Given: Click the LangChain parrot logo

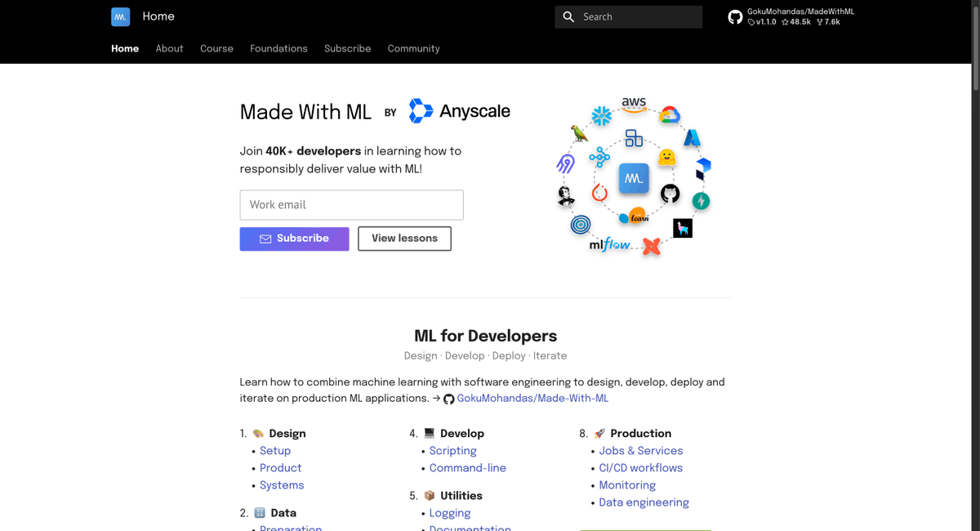Looking at the screenshot, I should tap(579, 134).
